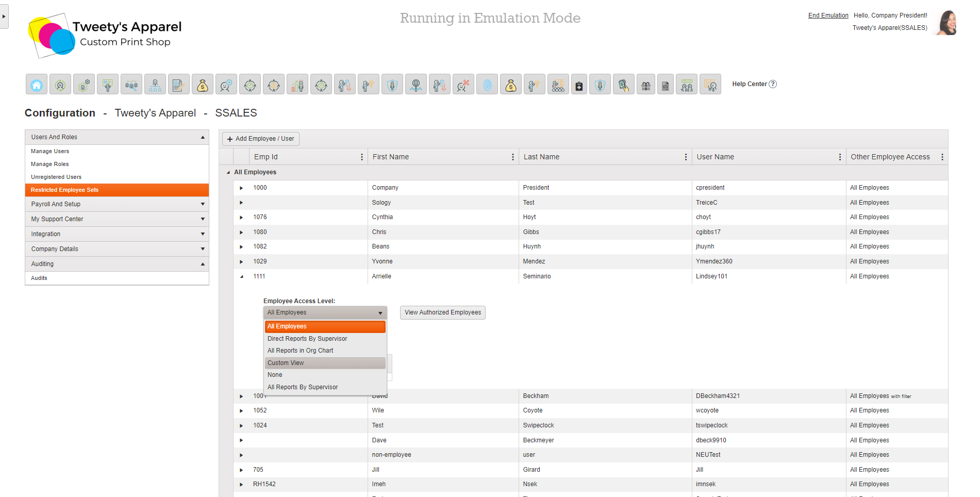Image resolution: width=980 pixels, height=497 pixels.
Task: Select All Employees option in dropdown list
Action: [325, 326]
